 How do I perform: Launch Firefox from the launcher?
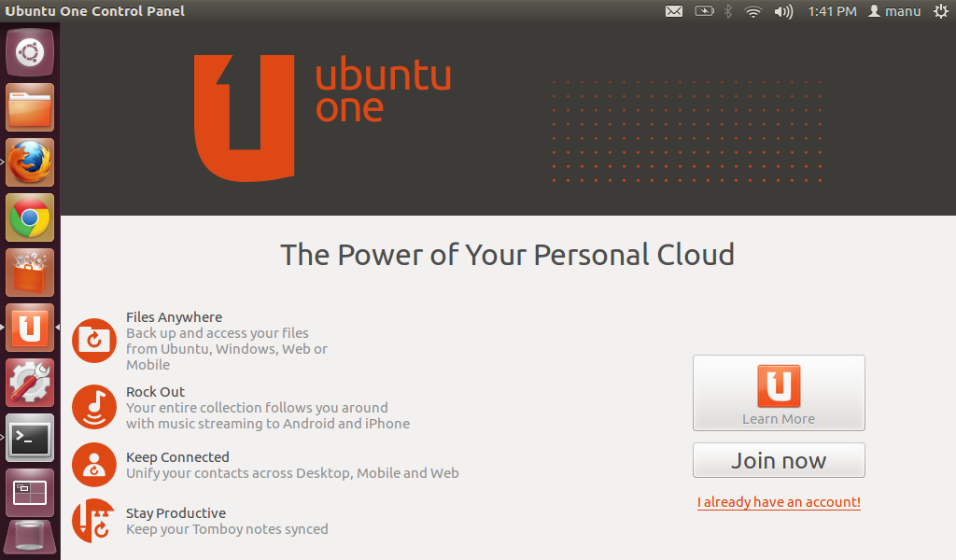click(x=29, y=161)
